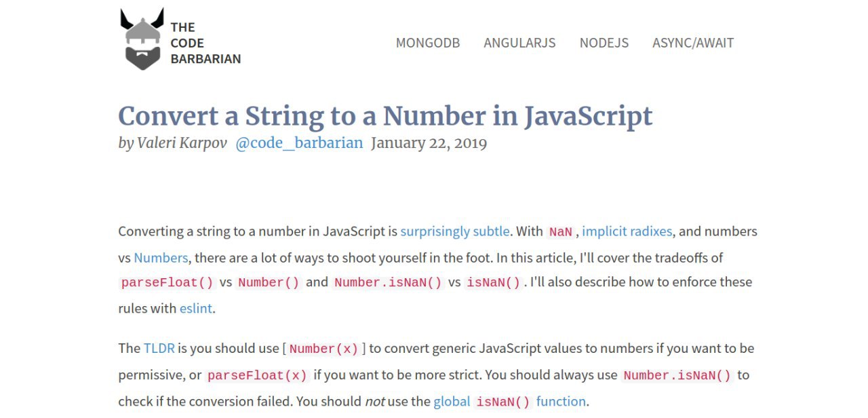Screen dimensions: 868x418
Task: Click author name Valeri Karpov
Action: (x=182, y=143)
